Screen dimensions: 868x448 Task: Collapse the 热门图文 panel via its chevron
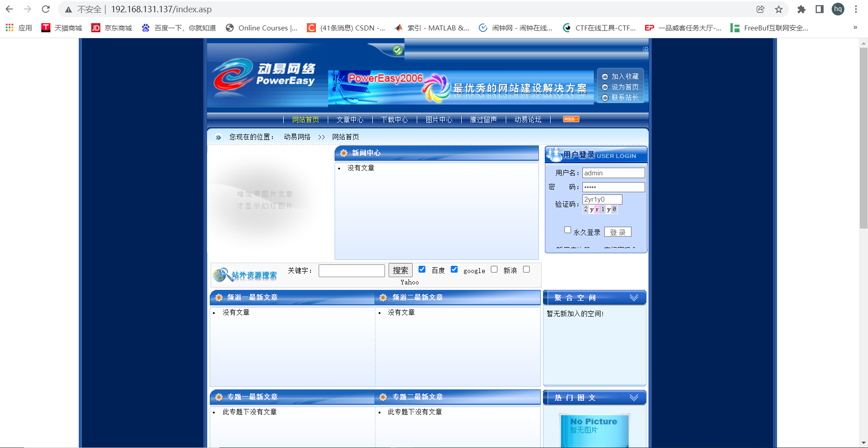634,397
